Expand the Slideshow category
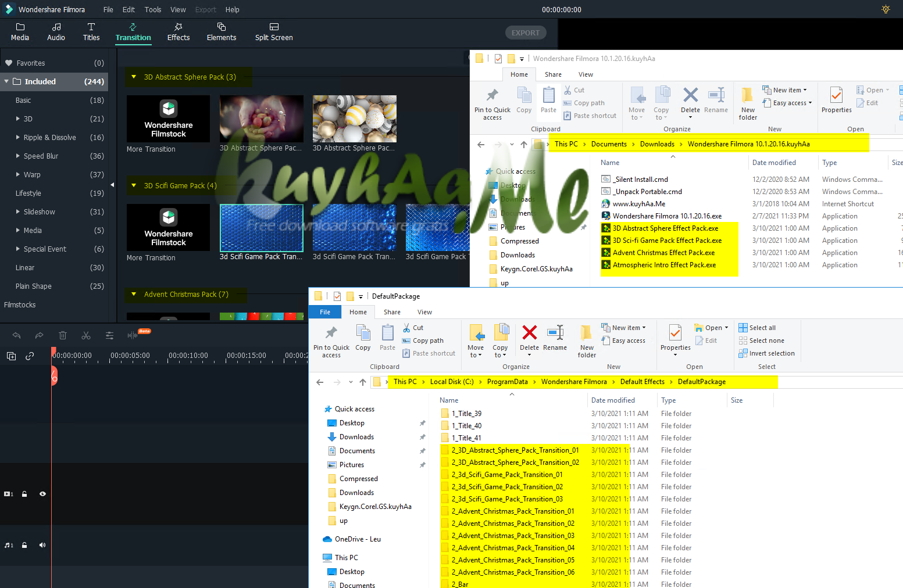Image resolution: width=903 pixels, height=588 pixels. [x=18, y=211]
